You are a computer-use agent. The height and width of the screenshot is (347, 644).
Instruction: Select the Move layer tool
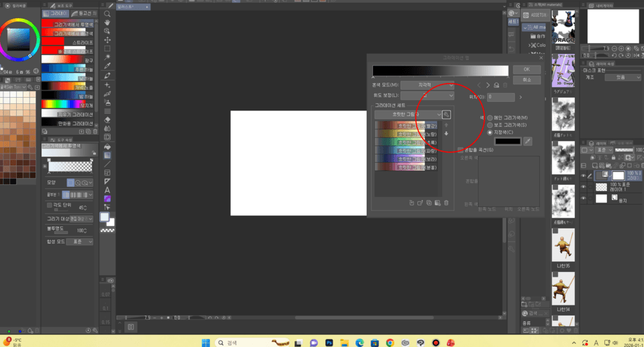click(x=107, y=40)
